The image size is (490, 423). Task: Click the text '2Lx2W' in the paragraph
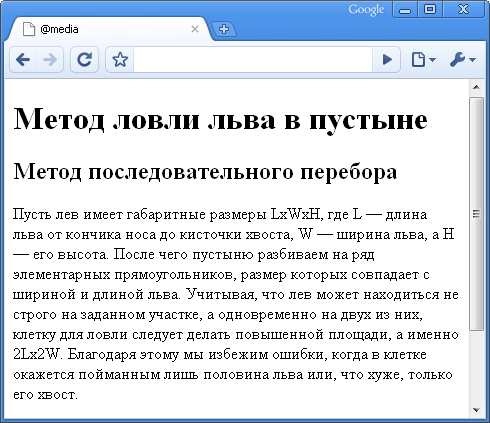coord(36,355)
